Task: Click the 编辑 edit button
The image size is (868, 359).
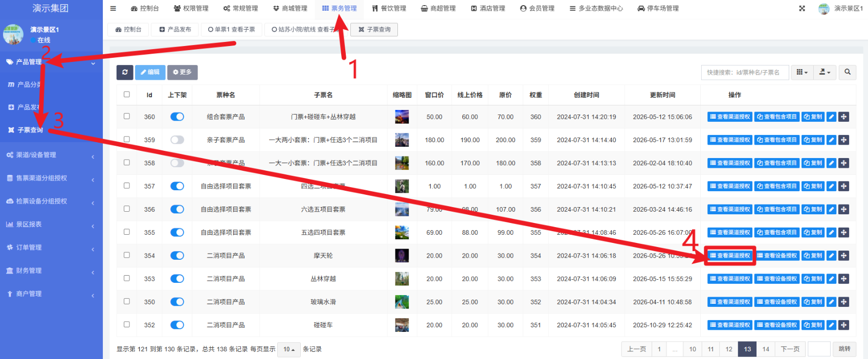Action: tap(150, 72)
